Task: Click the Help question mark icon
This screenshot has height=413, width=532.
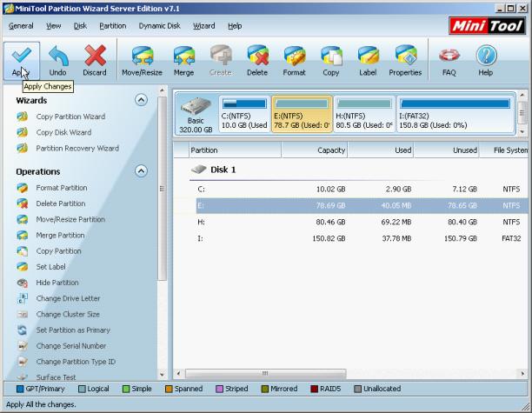Action: [486, 56]
